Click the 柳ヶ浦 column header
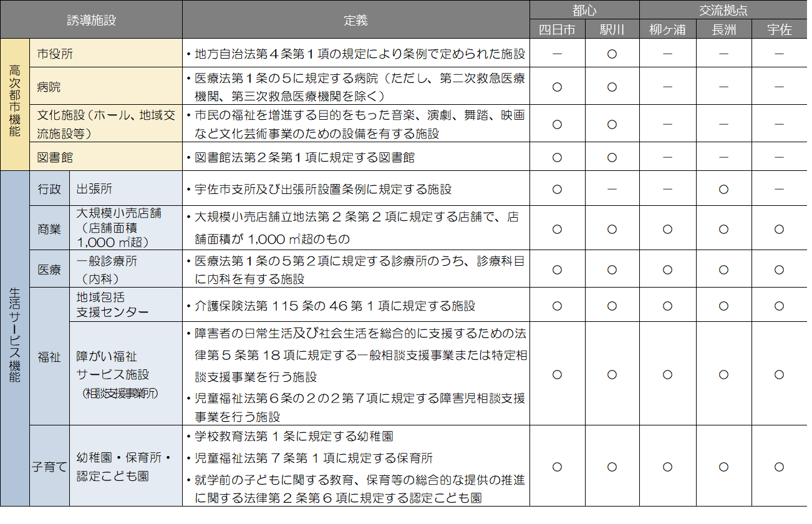 (x=667, y=29)
